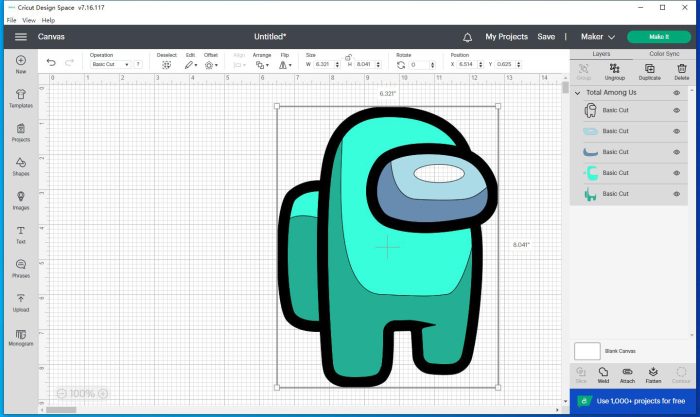Hide the second Basic Cut light-blue layer
Image resolution: width=700 pixels, height=417 pixels.
pyautogui.click(x=677, y=131)
